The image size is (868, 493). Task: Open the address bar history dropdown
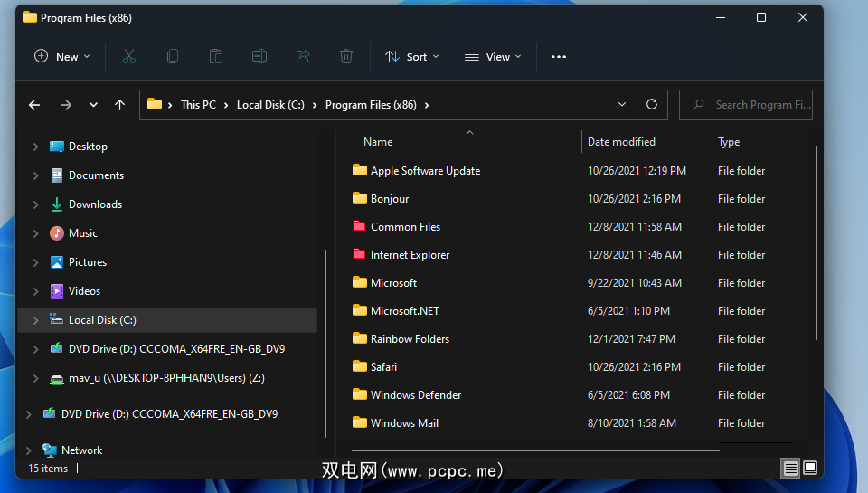click(622, 104)
